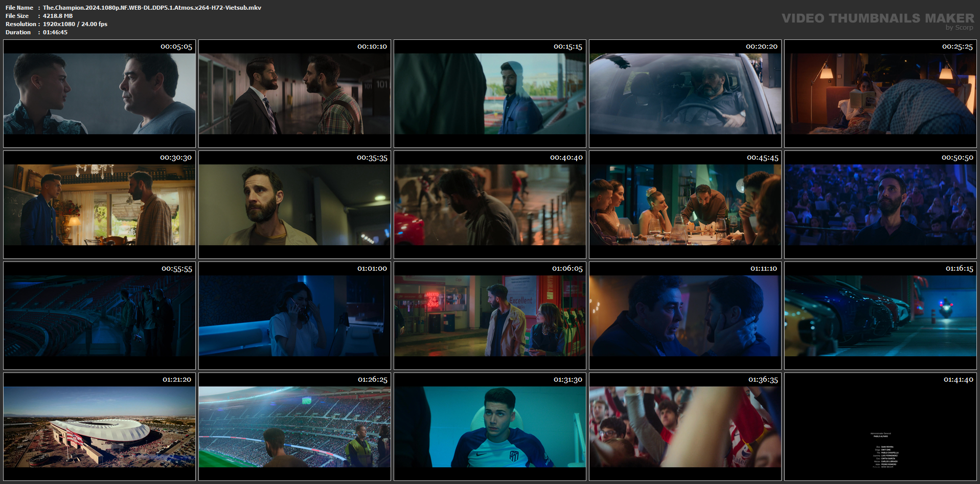
Task: Click the resolution value 1920x1080 / 24.00 fps
Action: pos(75,24)
